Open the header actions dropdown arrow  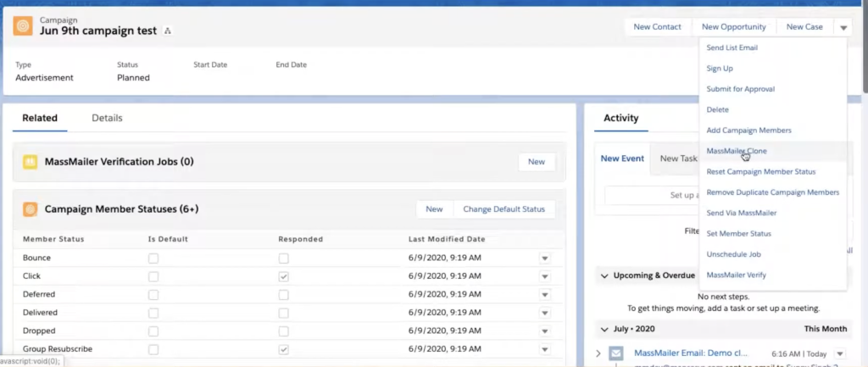coord(843,26)
